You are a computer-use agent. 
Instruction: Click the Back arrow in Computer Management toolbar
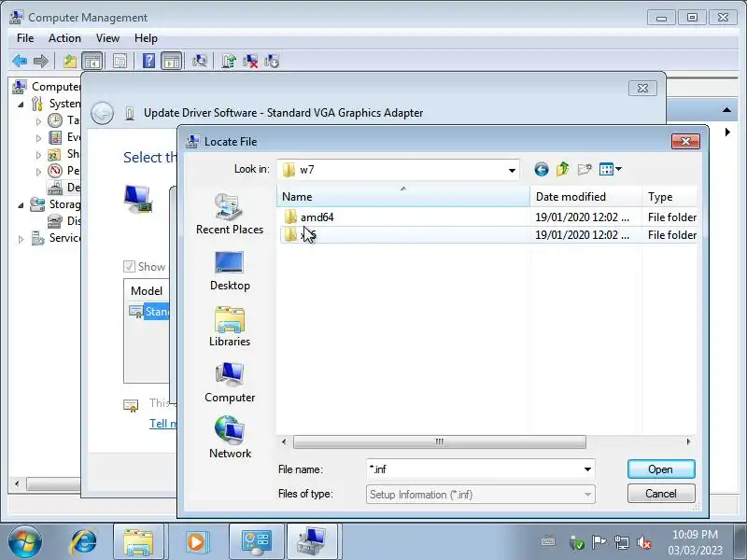[20, 61]
